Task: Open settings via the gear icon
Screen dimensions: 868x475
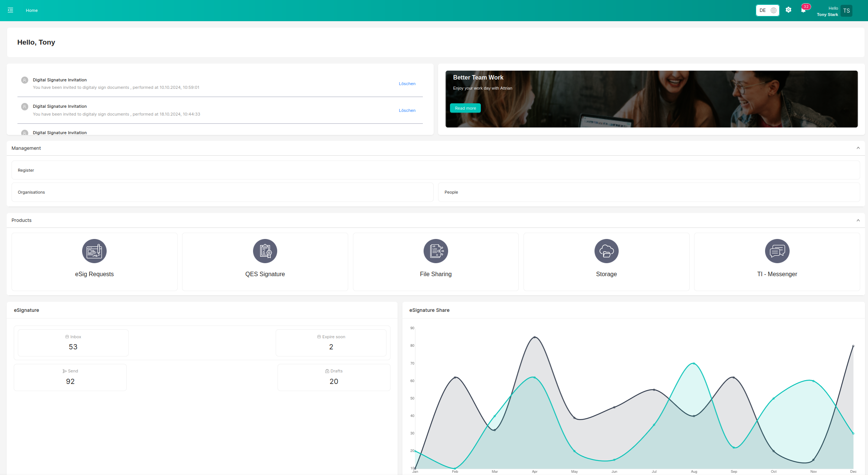Action: [x=788, y=10]
